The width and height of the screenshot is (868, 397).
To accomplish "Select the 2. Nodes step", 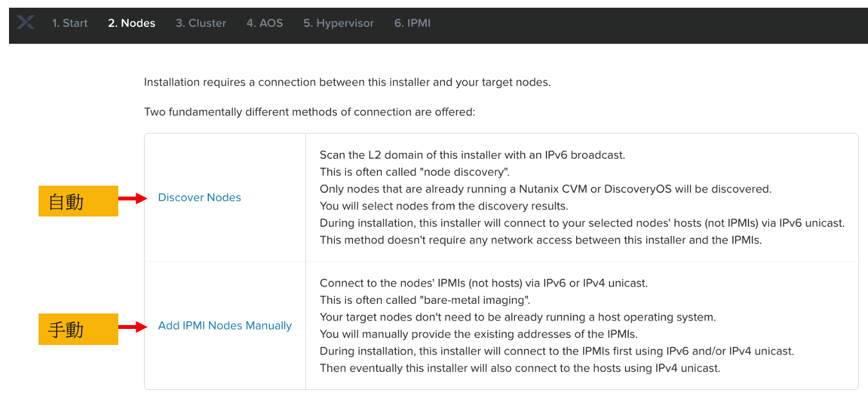I will click(x=132, y=23).
